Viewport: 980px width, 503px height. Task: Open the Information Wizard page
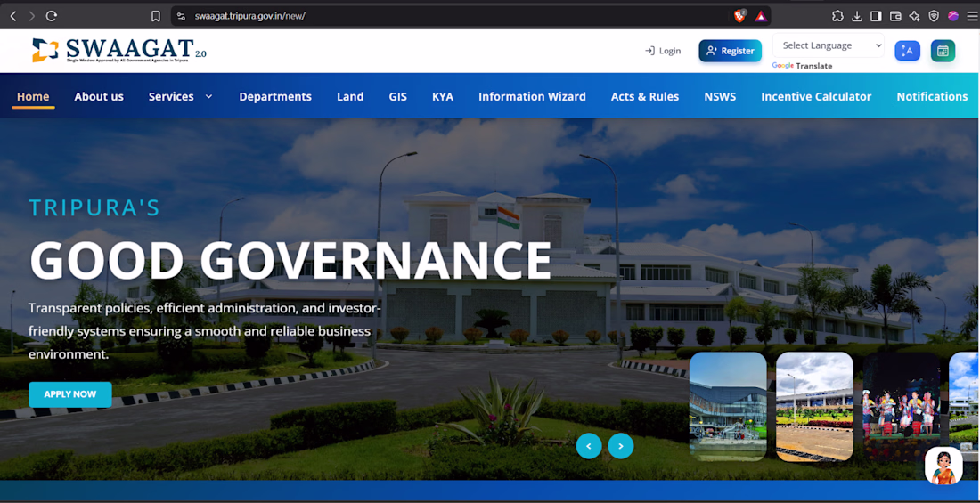tap(532, 96)
